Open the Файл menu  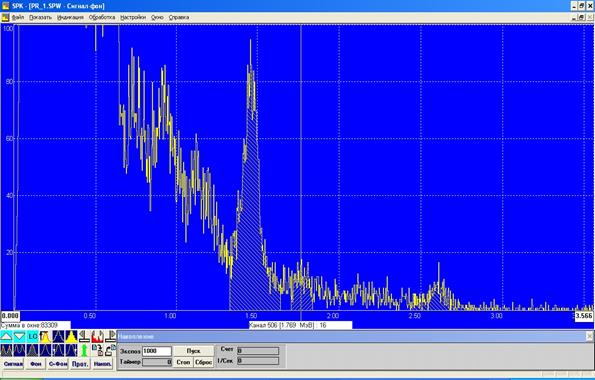click(18, 17)
